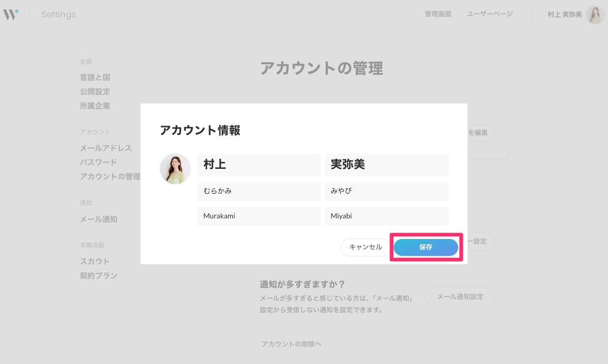Follow the アカウントの削除へ link
Viewport: 608px width, 364px height.
point(291,344)
